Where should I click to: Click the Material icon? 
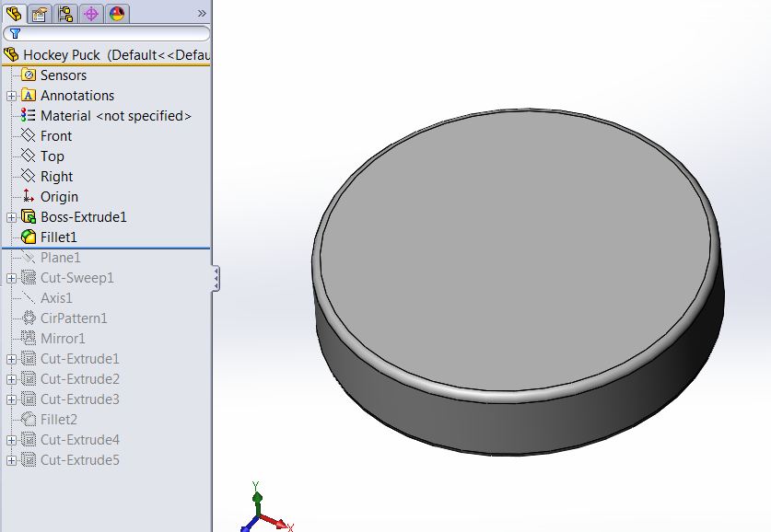28,115
